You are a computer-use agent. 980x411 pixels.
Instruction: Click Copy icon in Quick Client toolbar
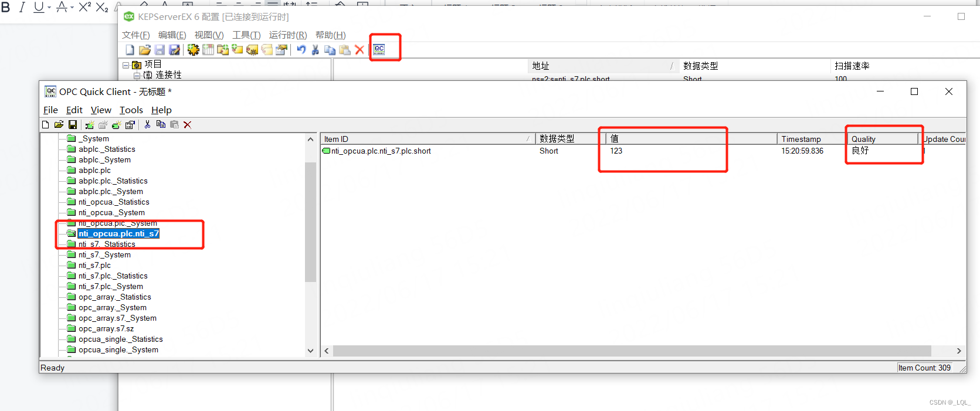tap(161, 124)
